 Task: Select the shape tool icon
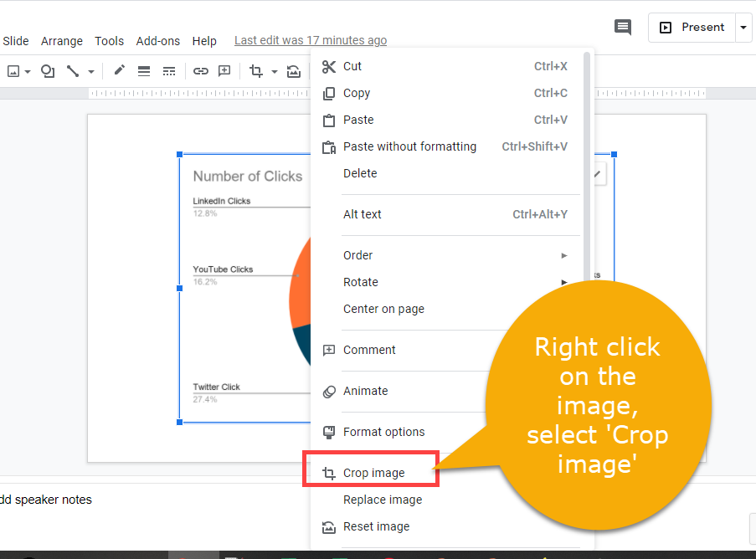(48, 71)
